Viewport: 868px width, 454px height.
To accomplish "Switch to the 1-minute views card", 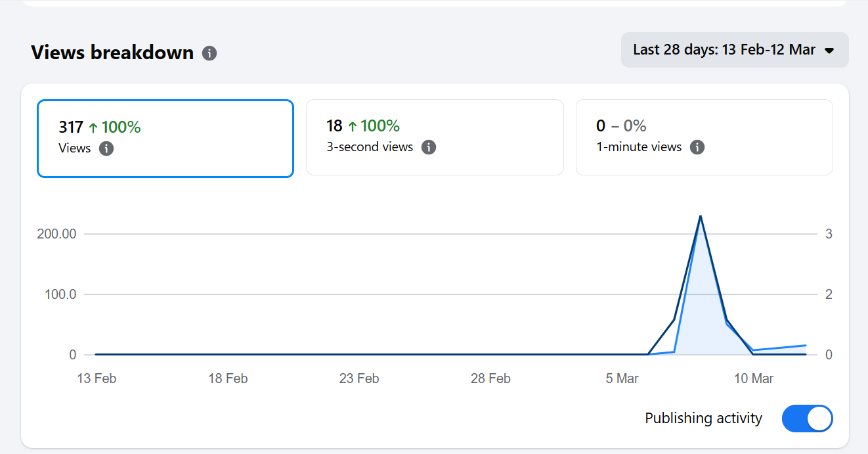I will [704, 137].
